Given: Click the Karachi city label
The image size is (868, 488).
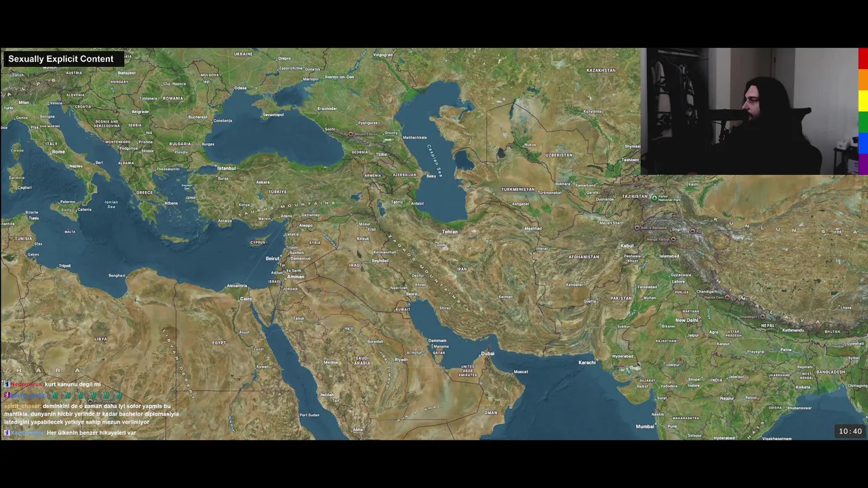Looking at the screenshot, I should tap(587, 363).
